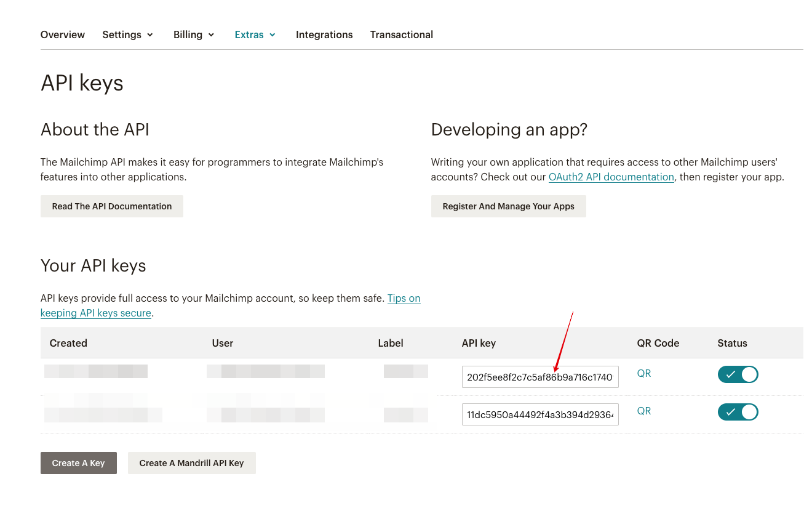This screenshot has height=508, width=812.
Task: Click the Created column header
Action: [x=68, y=343]
